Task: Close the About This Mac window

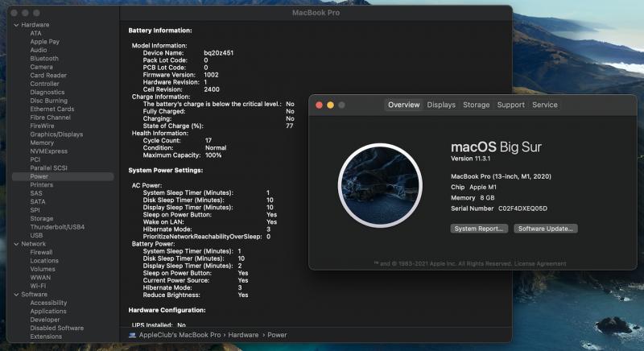Action: [x=319, y=105]
